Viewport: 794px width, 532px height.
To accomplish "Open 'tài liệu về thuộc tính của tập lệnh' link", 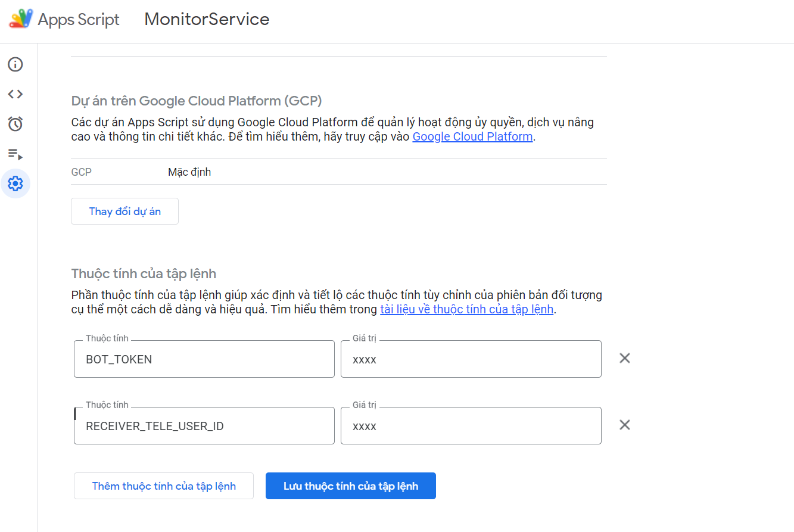I will [466, 309].
